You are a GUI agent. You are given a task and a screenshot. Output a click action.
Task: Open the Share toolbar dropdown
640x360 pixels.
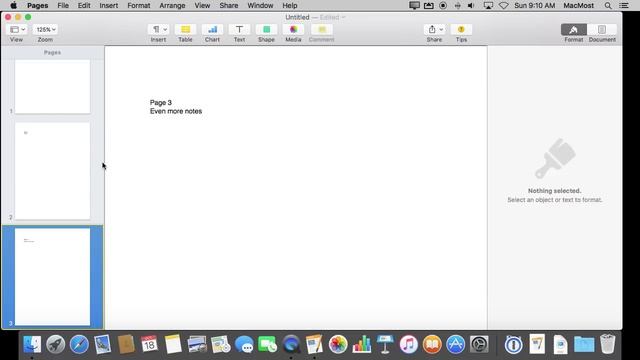click(434, 29)
